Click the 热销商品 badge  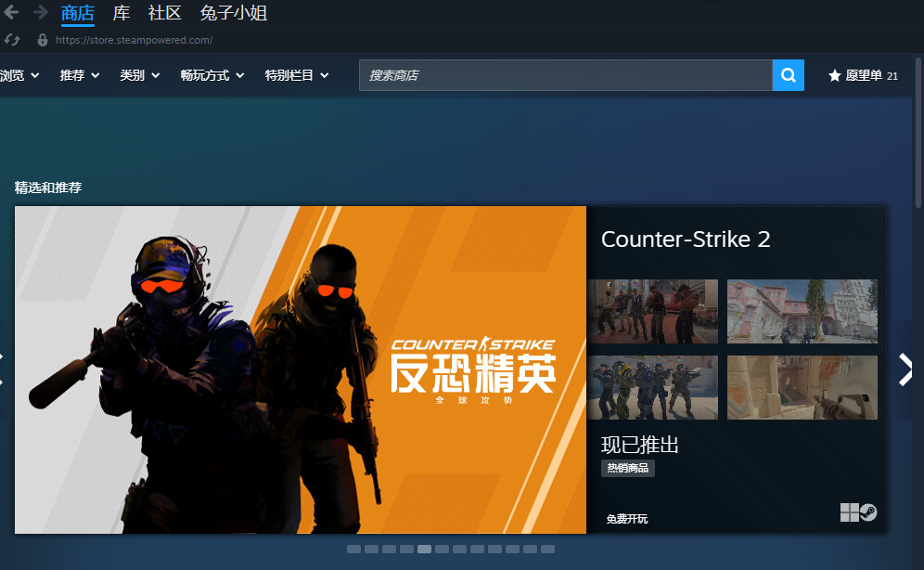pos(627,468)
